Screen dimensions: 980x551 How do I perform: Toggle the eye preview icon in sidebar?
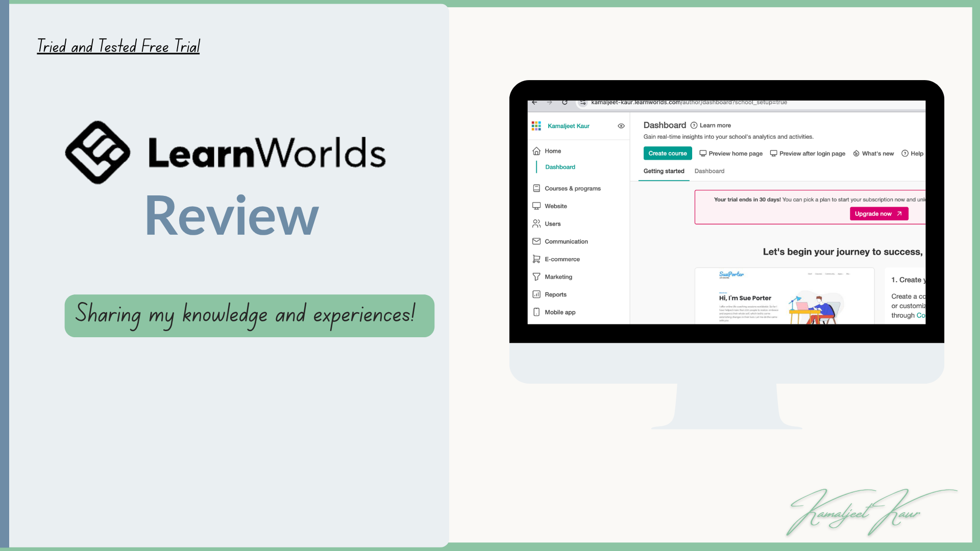pyautogui.click(x=621, y=126)
